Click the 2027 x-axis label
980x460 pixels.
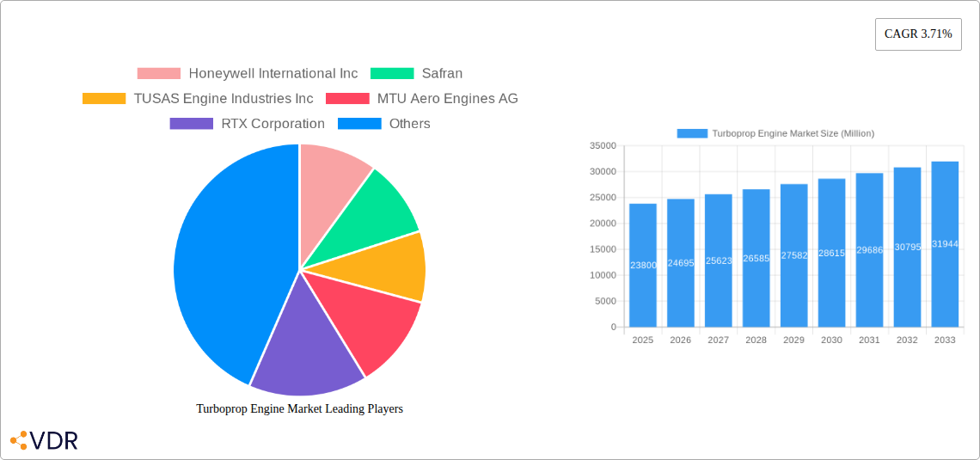719,340
